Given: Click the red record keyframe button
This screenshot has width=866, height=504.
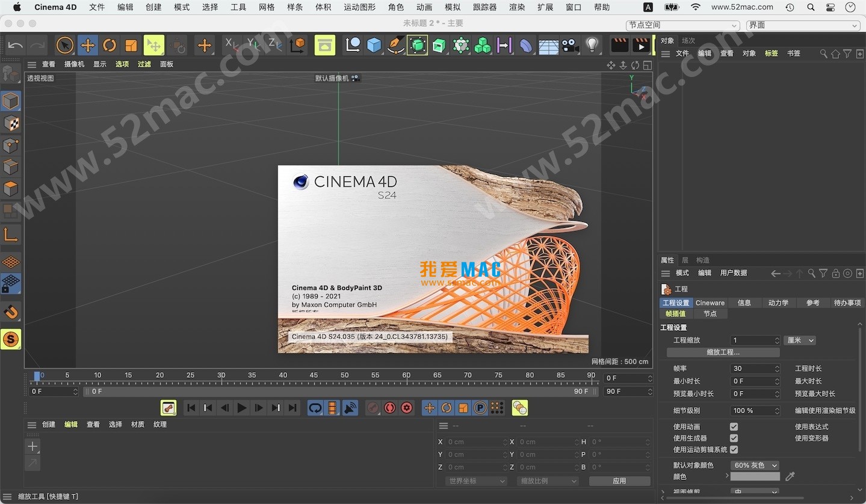Looking at the screenshot, I should click(x=390, y=408).
